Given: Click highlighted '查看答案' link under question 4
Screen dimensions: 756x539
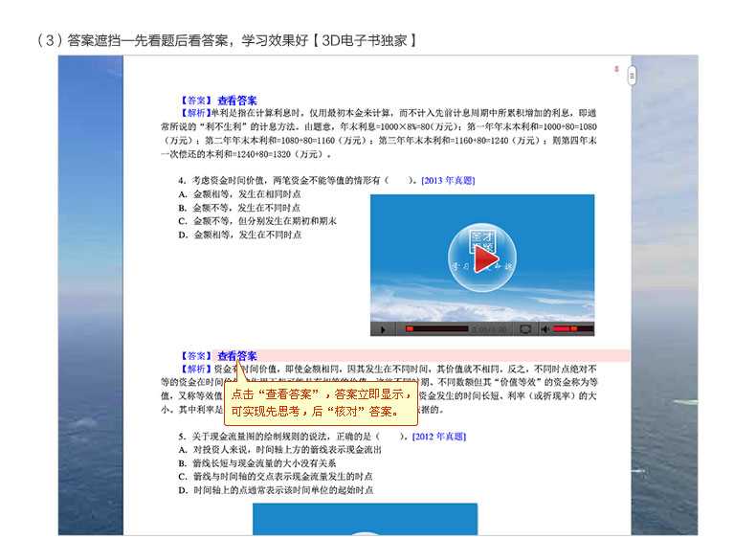Looking at the screenshot, I should pos(236,356).
